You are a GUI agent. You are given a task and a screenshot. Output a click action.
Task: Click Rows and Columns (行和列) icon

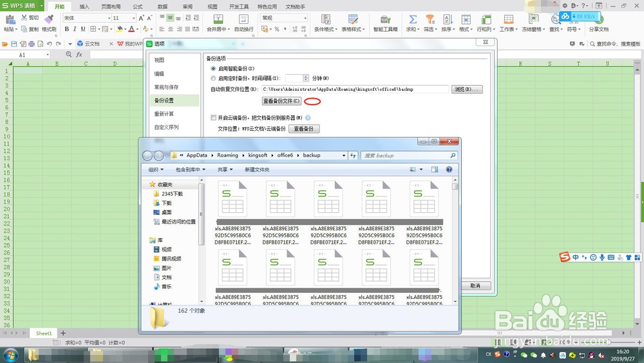tap(486, 19)
